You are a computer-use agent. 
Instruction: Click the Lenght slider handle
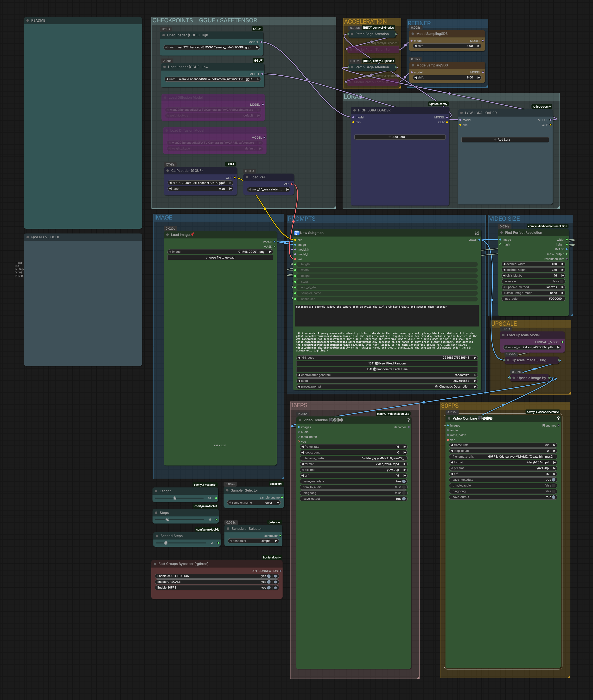(x=174, y=498)
